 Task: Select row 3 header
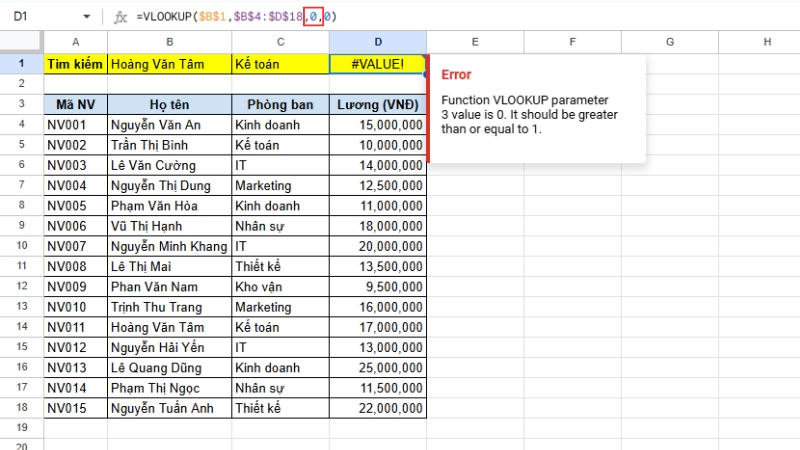21,104
